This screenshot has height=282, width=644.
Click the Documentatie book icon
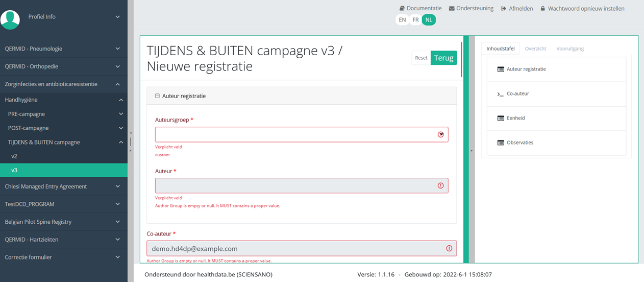(402, 9)
